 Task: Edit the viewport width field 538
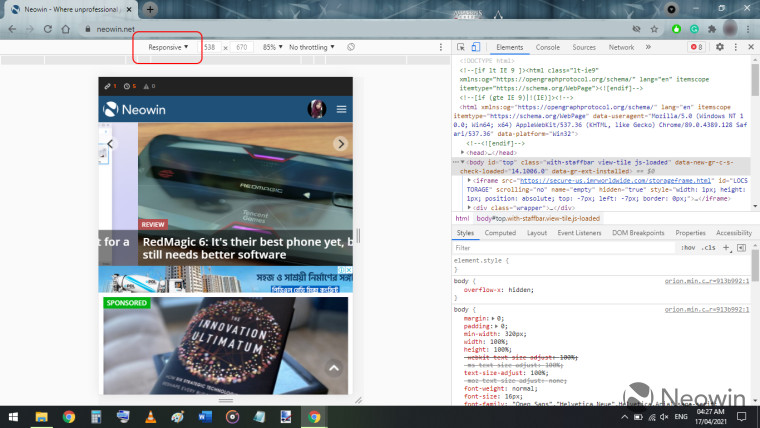coord(211,47)
